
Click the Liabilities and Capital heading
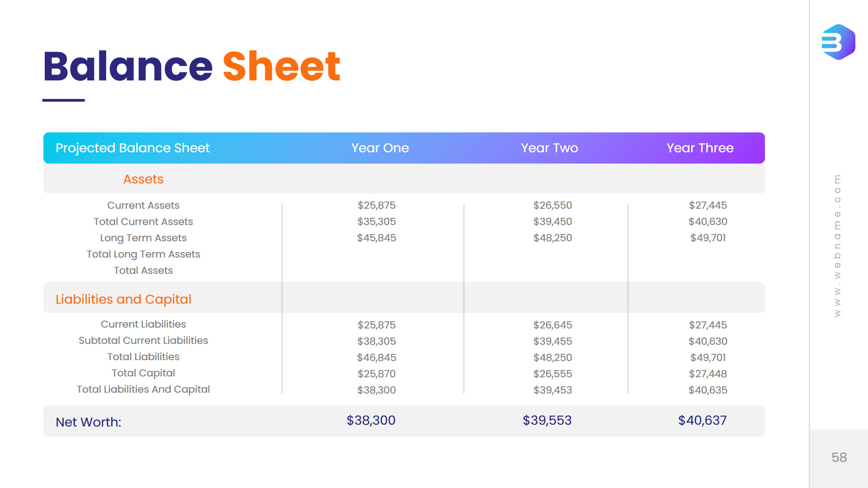click(x=123, y=299)
